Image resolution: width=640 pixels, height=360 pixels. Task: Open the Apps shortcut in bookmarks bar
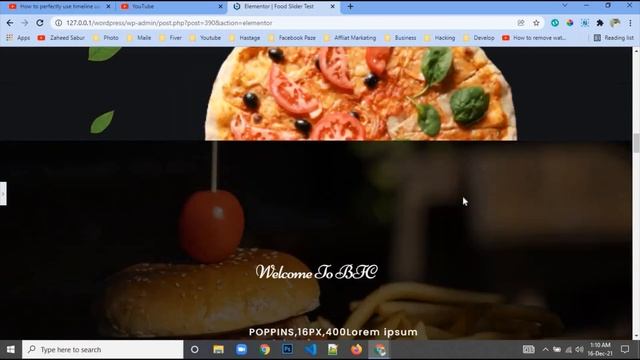click(18, 38)
